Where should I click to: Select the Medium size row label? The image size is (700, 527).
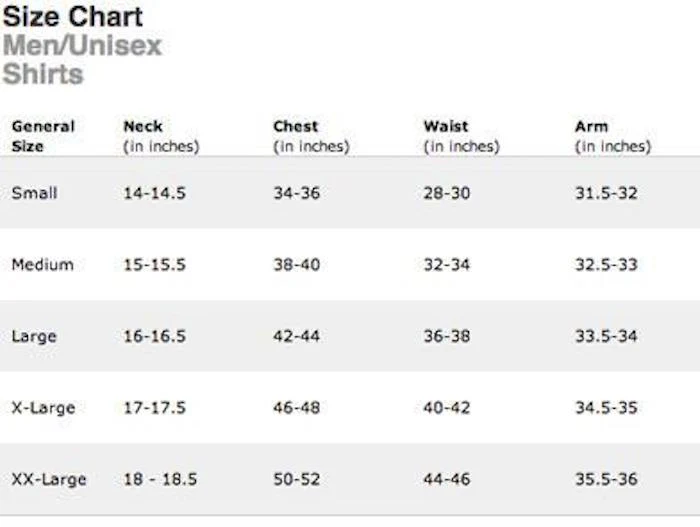42,265
